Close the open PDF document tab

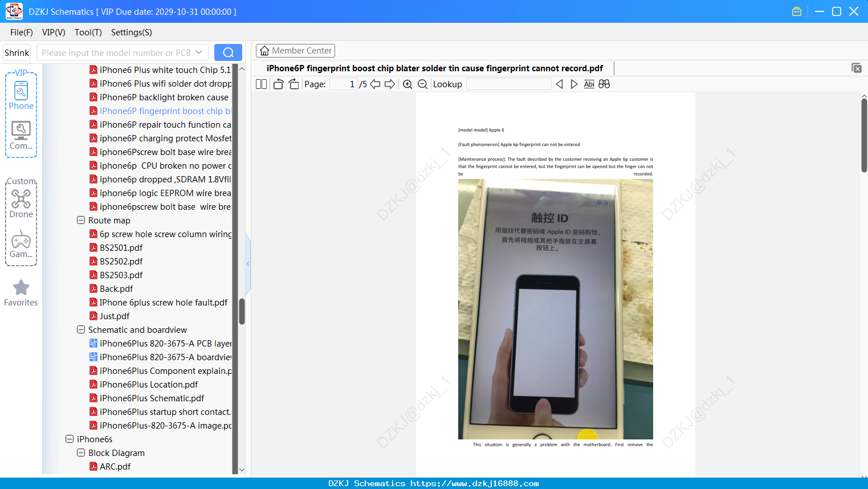point(857,68)
